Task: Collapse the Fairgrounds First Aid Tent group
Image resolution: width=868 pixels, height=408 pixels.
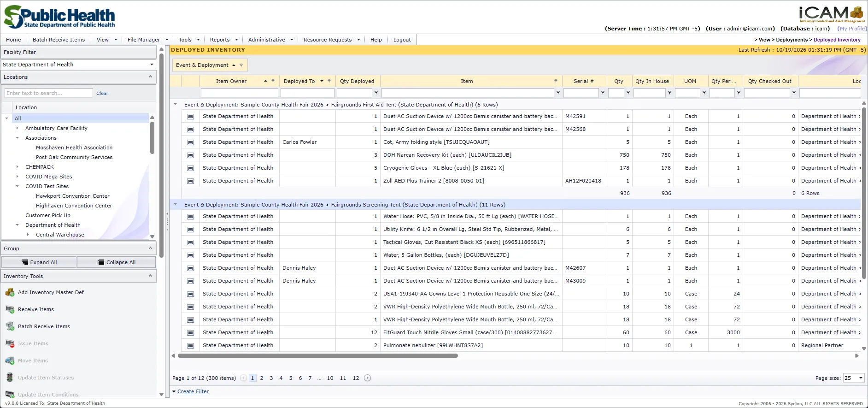Action: (x=175, y=105)
